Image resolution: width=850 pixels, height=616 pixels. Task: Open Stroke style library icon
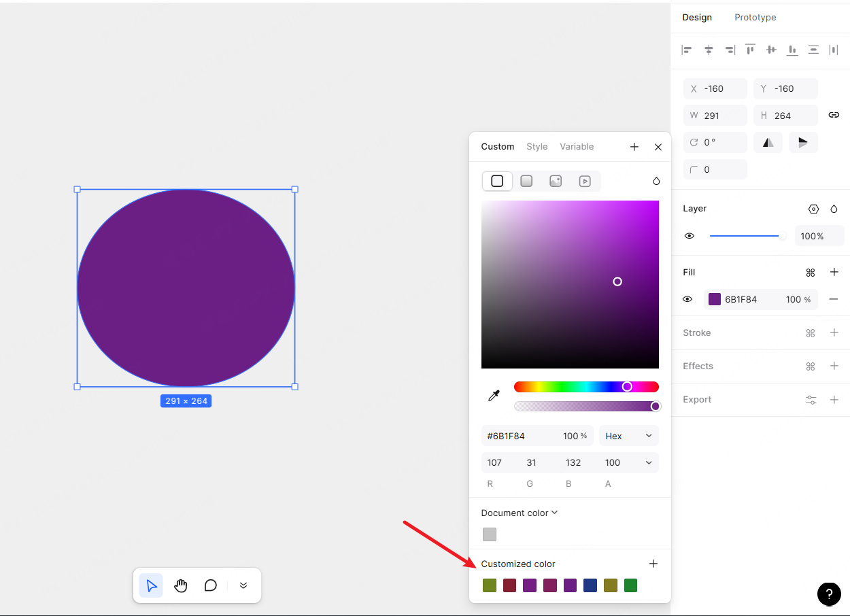tap(811, 332)
